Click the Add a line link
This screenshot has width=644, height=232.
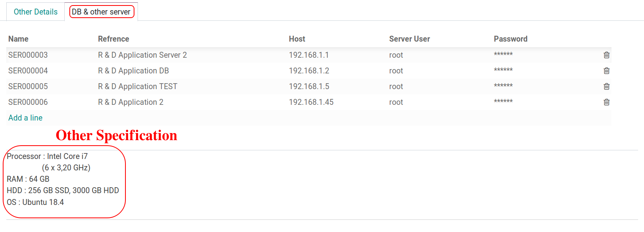pos(25,118)
